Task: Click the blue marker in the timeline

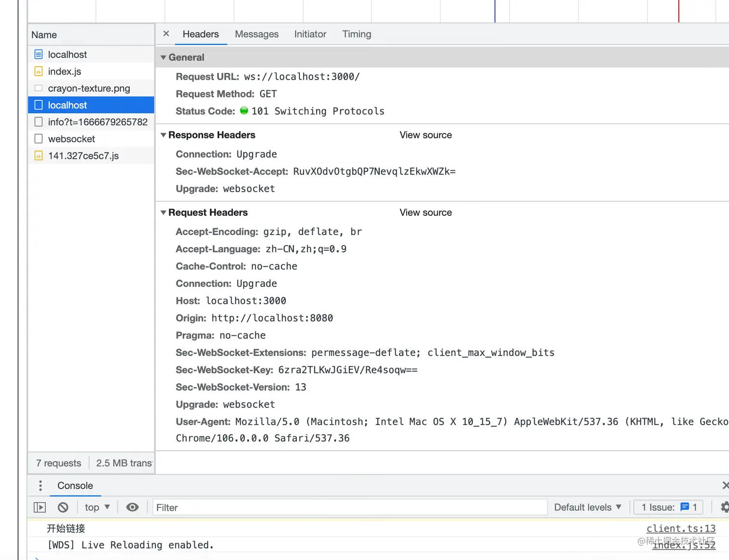Action: (495, 11)
